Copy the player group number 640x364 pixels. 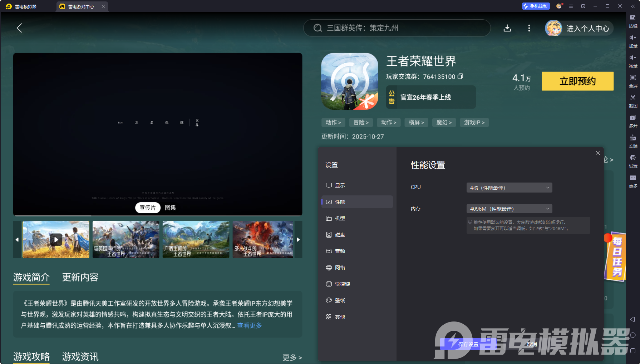tap(461, 76)
